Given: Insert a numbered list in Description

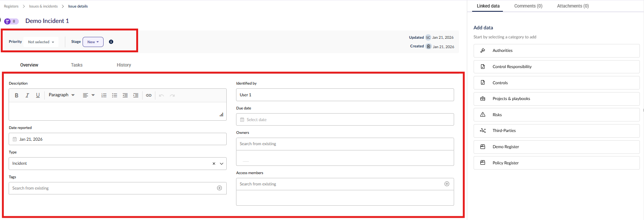Looking at the screenshot, I should coord(104,96).
